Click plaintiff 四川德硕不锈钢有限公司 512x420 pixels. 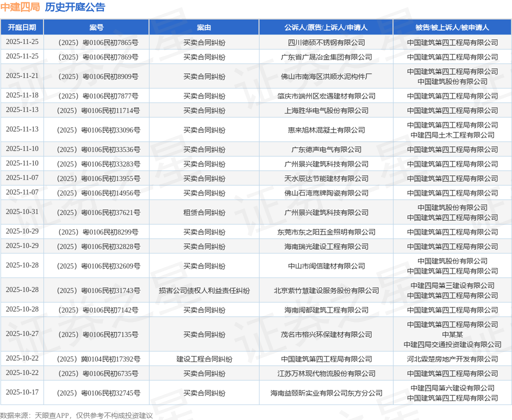pos(326,42)
